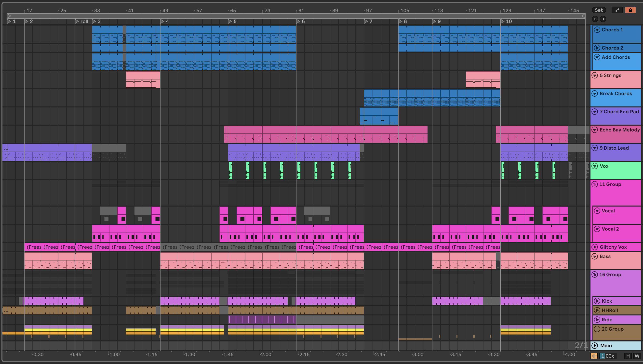Unfold the 20 Group nested group
643x364 pixels.
597,329
